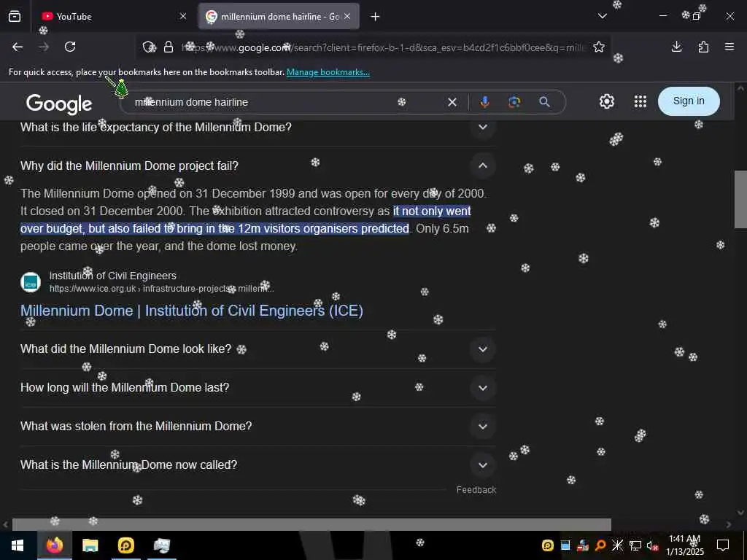View site security padlock info

[x=169, y=47]
